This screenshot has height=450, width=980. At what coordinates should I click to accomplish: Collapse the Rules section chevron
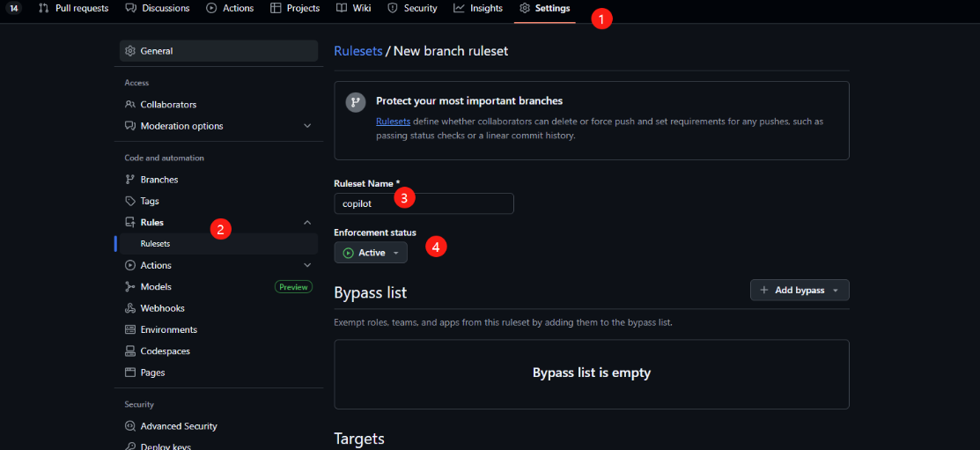(x=307, y=222)
